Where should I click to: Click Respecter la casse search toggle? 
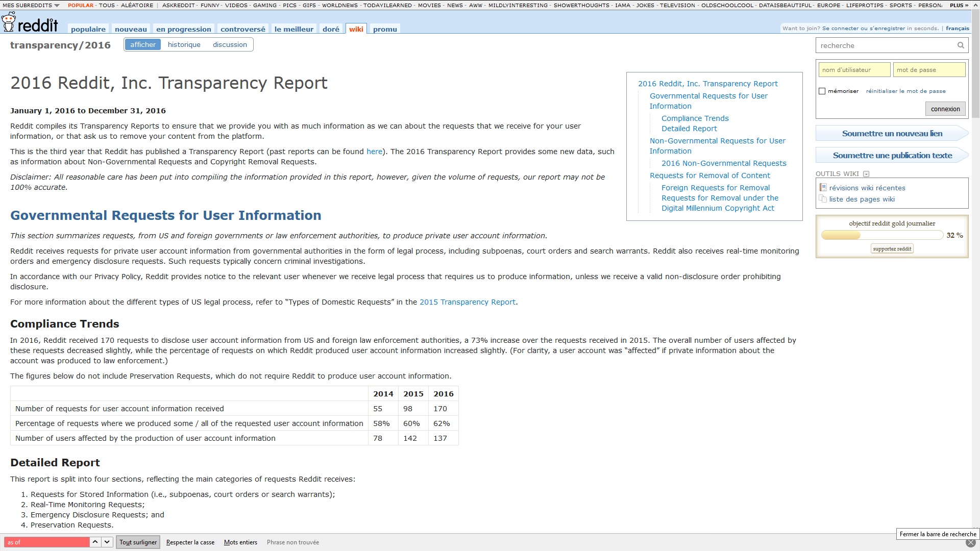pyautogui.click(x=190, y=542)
